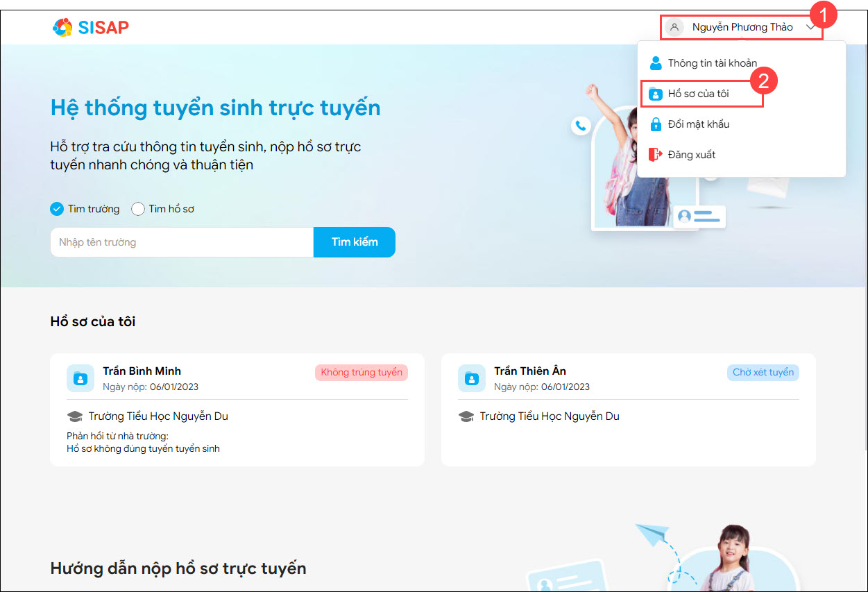
Task: Click the lock icon for Đổi mật khẩu
Action: point(656,124)
